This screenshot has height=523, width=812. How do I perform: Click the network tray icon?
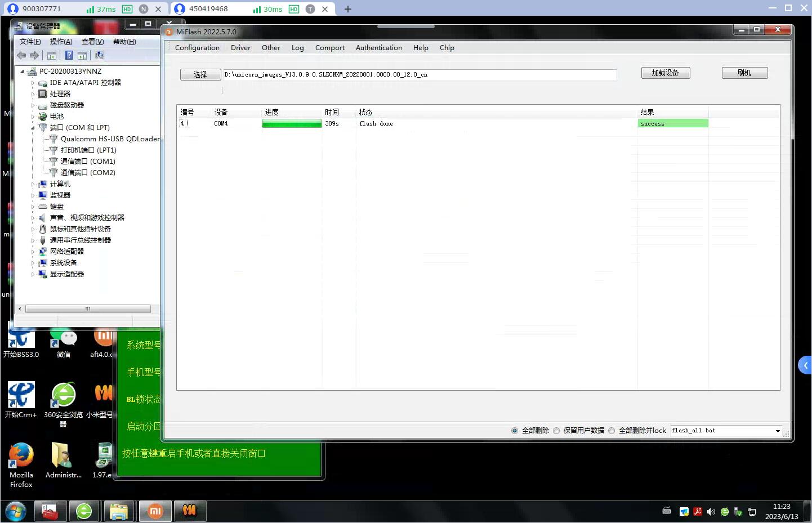[x=752, y=512]
